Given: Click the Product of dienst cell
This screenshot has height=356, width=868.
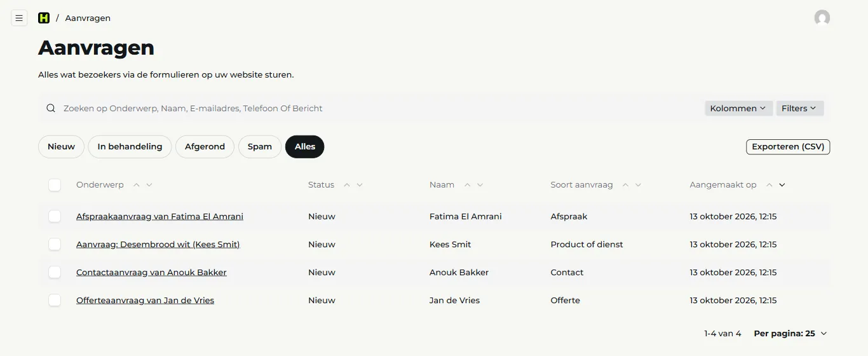Looking at the screenshot, I should click(x=587, y=244).
